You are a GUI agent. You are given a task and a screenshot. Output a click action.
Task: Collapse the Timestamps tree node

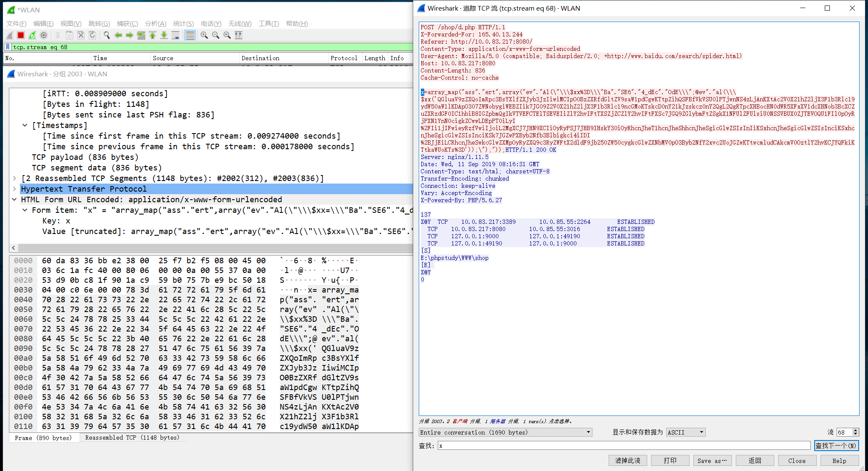point(25,125)
